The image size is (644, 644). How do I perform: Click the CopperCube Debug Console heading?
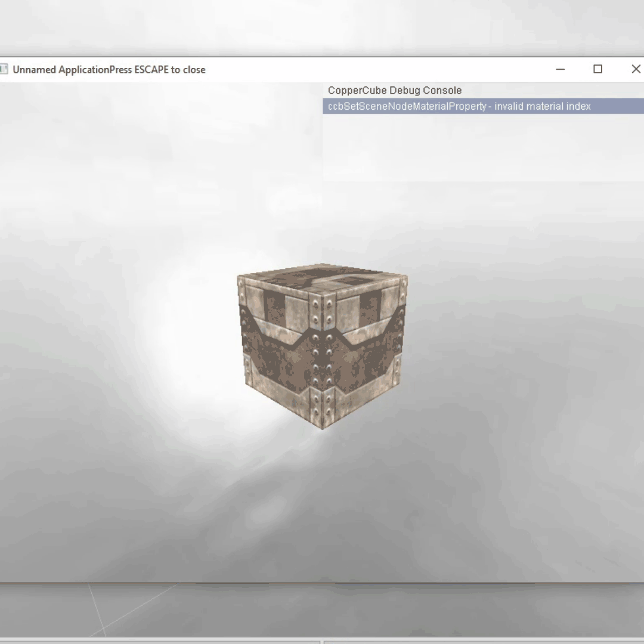pos(395,91)
